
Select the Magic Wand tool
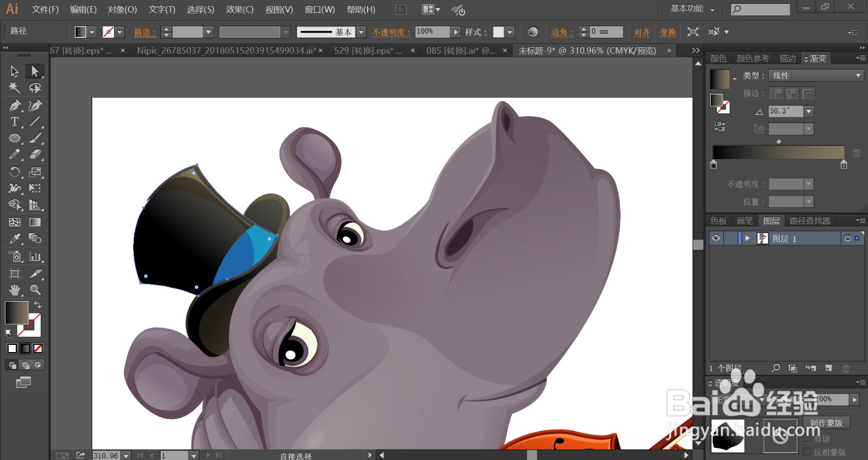[x=15, y=88]
